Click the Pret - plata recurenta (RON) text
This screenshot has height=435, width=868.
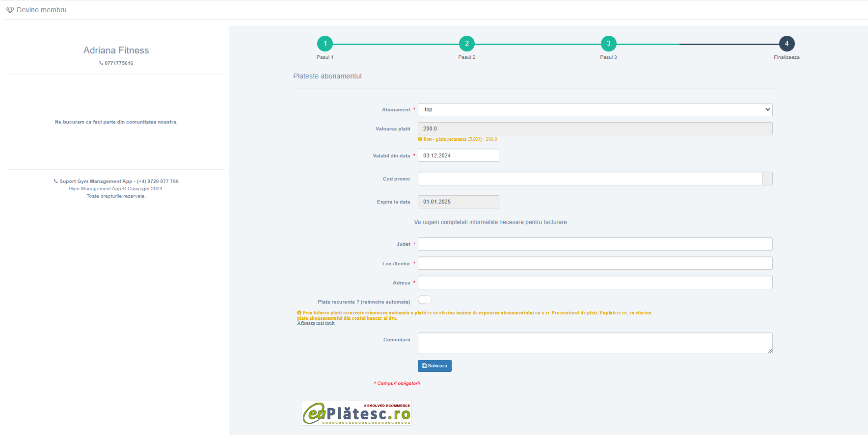point(461,139)
